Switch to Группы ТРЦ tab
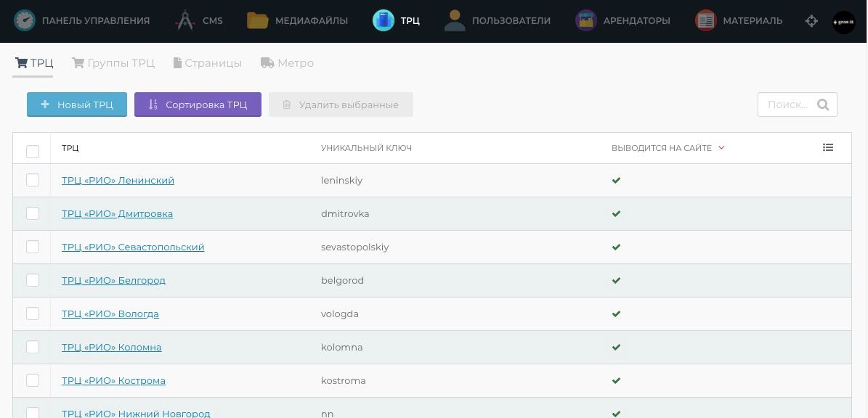 click(113, 63)
